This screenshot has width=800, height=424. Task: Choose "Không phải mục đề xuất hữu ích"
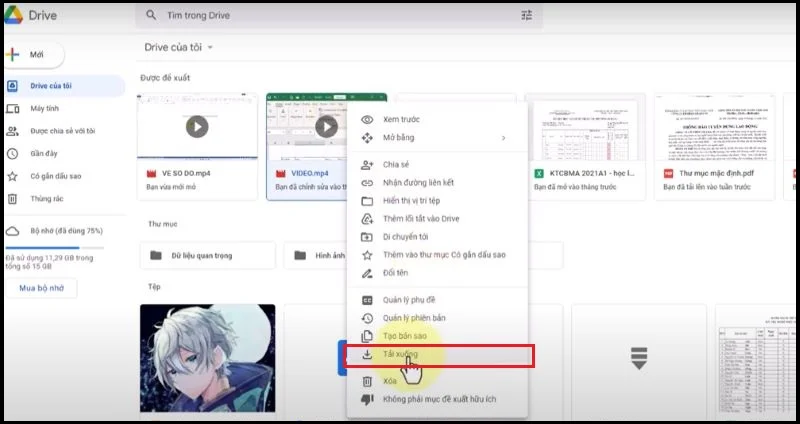pyautogui.click(x=437, y=399)
